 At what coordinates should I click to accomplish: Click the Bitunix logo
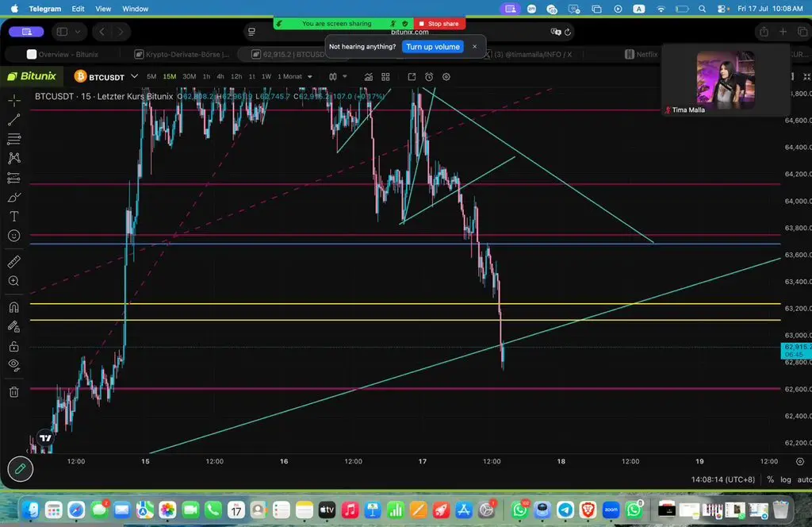tap(32, 76)
